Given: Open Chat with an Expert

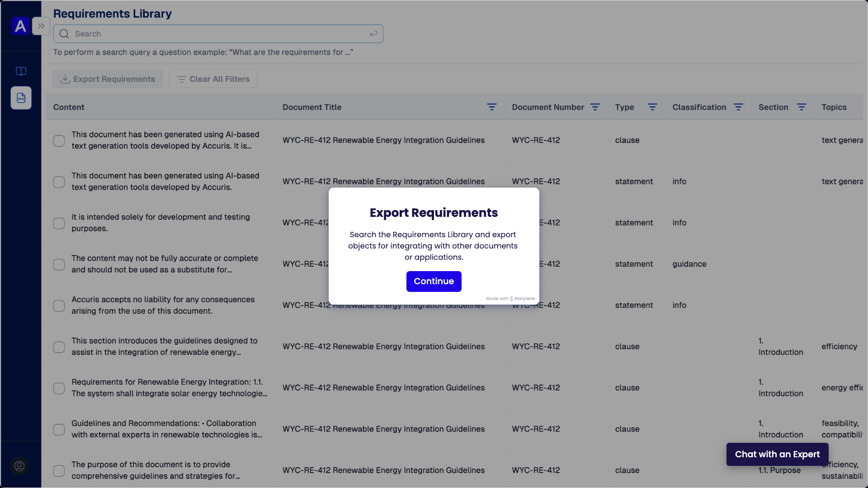Looking at the screenshot, I should click(777, 454).
